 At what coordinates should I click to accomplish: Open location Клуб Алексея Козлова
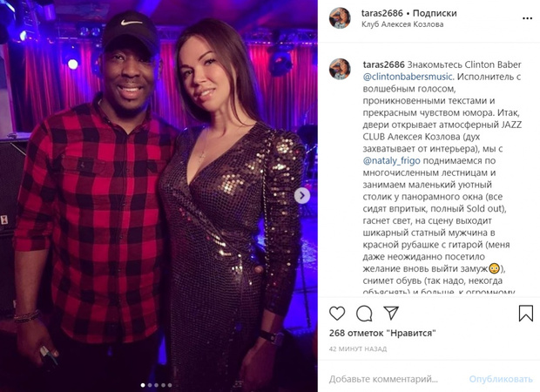tap(402, 24)
